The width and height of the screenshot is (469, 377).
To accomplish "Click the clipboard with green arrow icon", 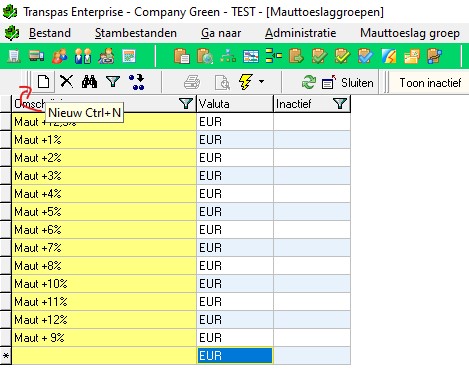I will click(x=297, y=56).
